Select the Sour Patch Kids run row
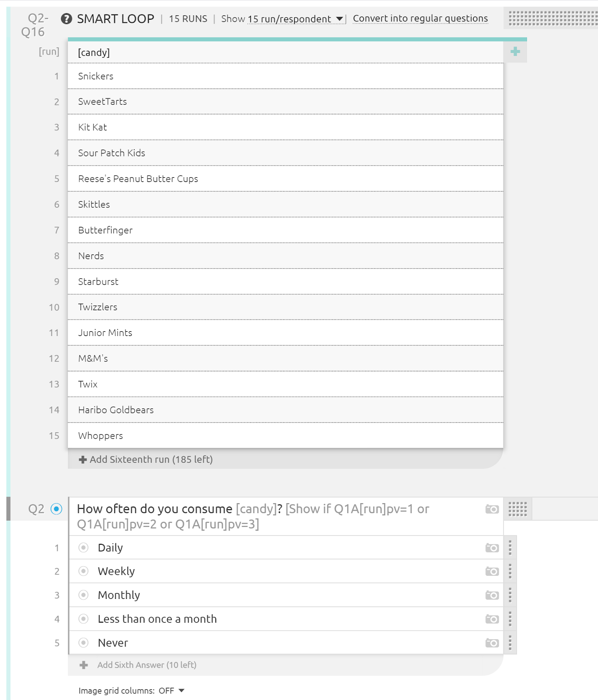This screenshot has height=700, width=598. click(285, 153)
